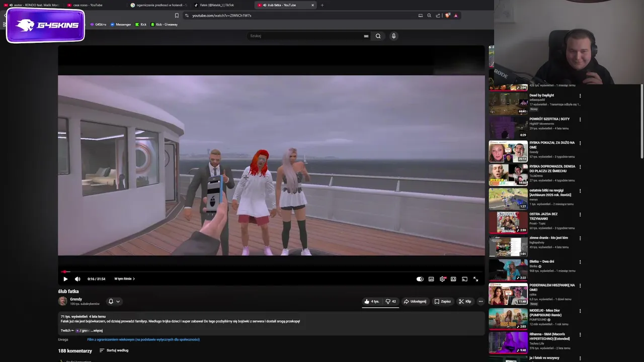This screenshot has width=644, height=362.
Task: Switch to theater mode view
Action: (453, 279)
